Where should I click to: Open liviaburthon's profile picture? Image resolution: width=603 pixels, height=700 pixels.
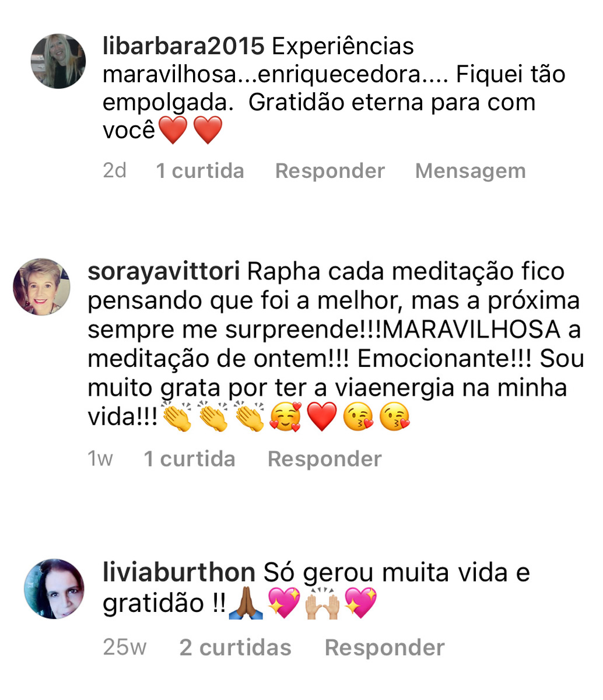point(54,589)
